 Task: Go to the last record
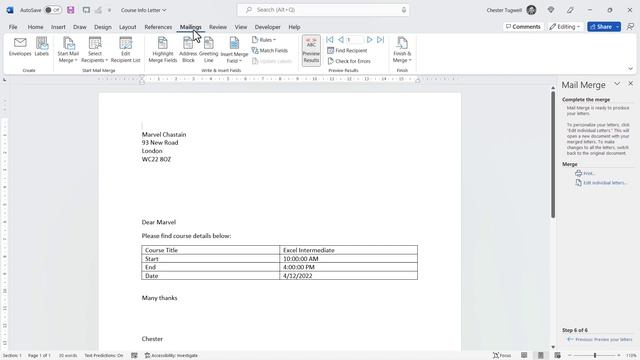click(x=380, y=40)
